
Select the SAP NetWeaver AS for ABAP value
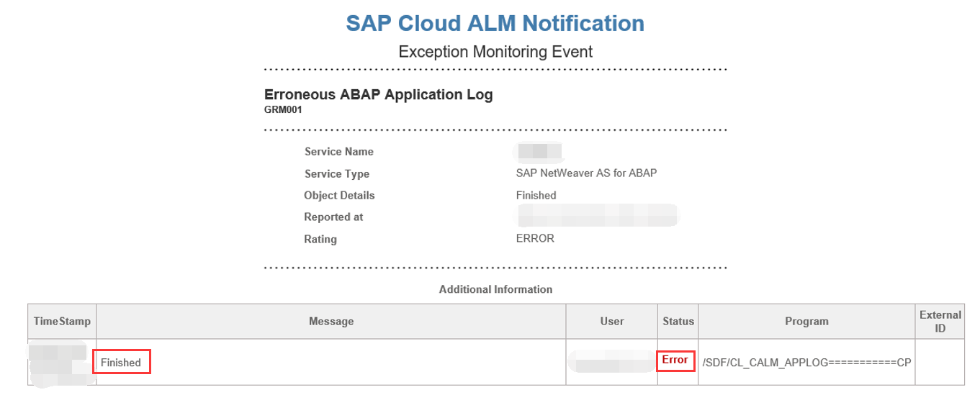[587, 173]
